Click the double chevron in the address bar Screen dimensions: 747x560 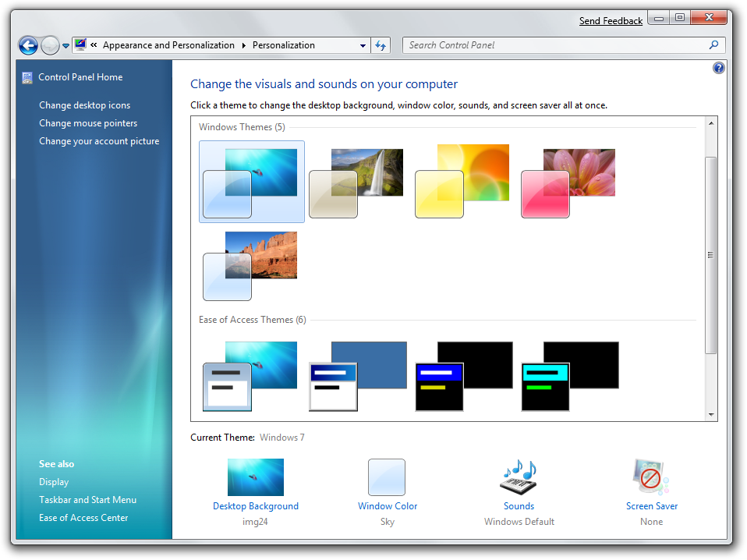tap(94, 44)
